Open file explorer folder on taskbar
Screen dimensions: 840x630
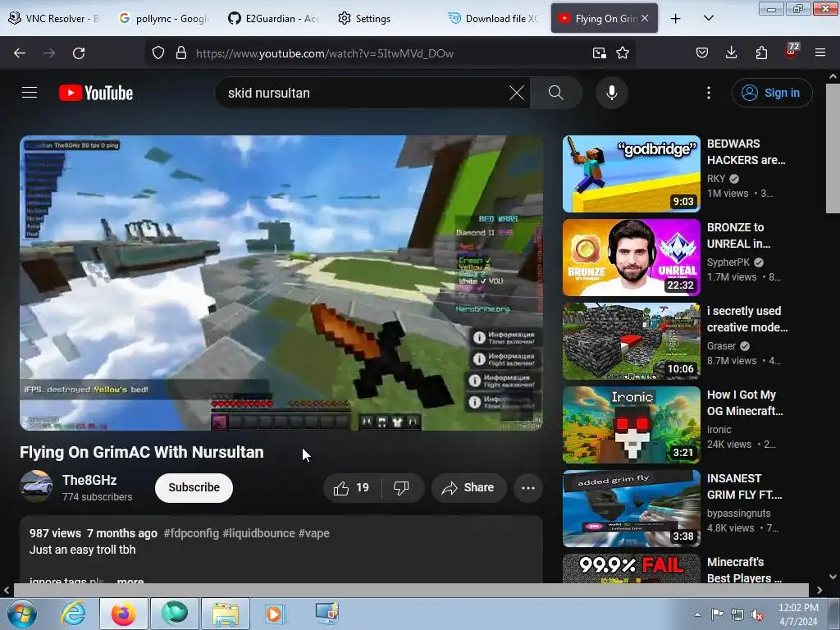point(225,614)
